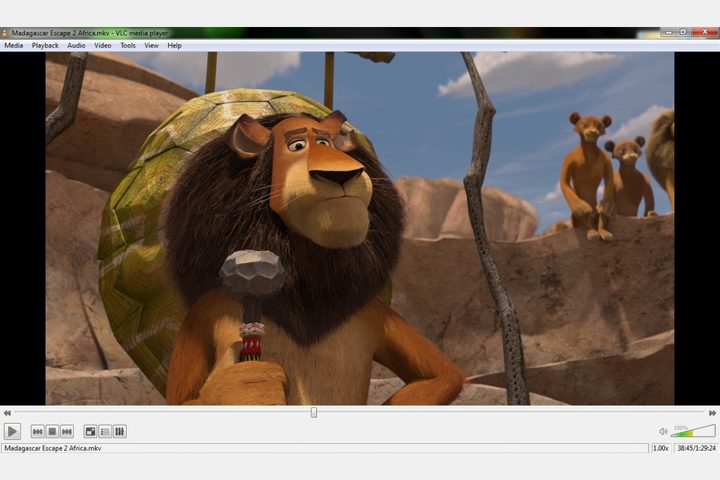Expand the Tools menu

pos(128,45)
